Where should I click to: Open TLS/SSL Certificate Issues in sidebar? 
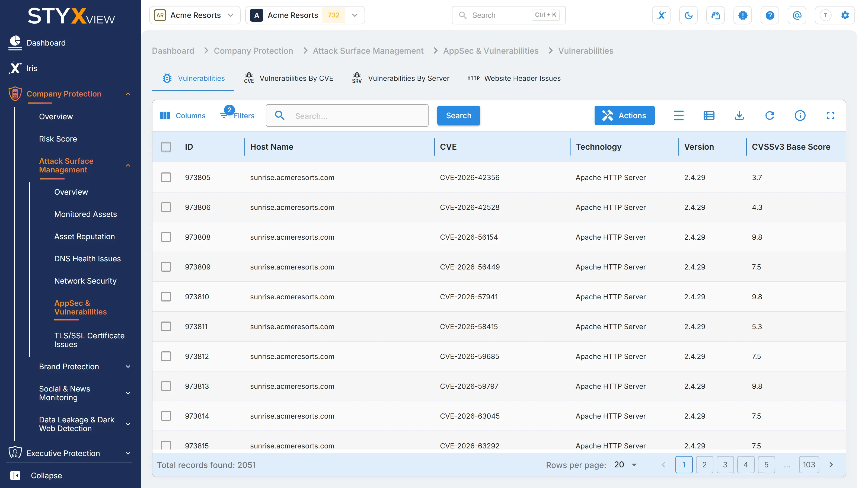point(89,340)
